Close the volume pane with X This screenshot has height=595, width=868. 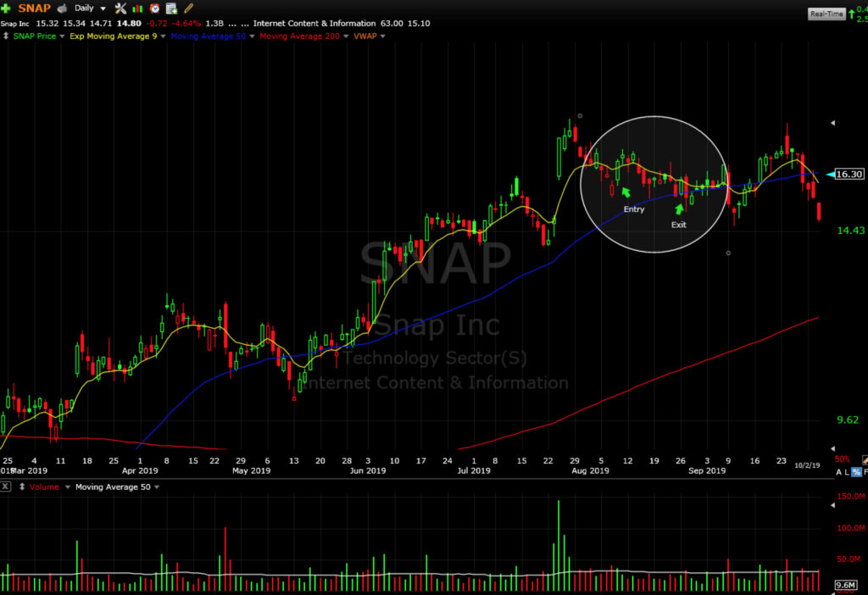point(6,487)
